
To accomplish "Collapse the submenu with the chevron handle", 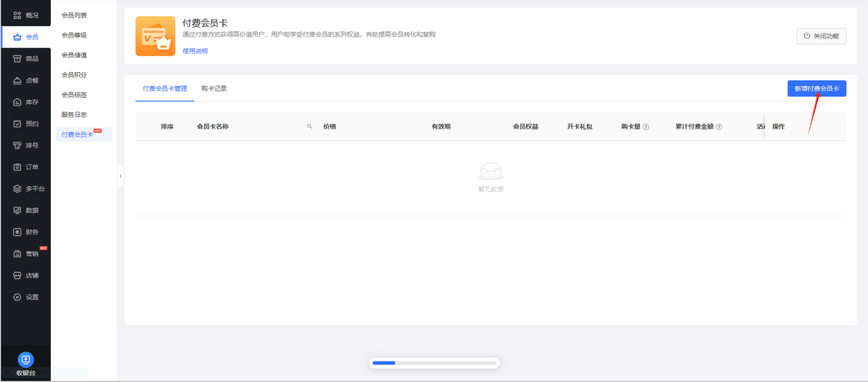I will (x=121, y=176).
